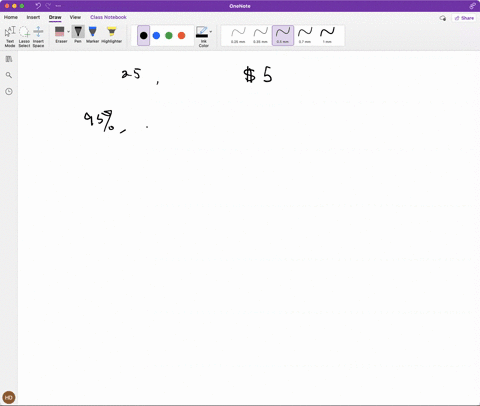The height and width of the screenshot is (406, 480).
Task: Open the search magnifier in sidebar
Action: coord(9,75)
